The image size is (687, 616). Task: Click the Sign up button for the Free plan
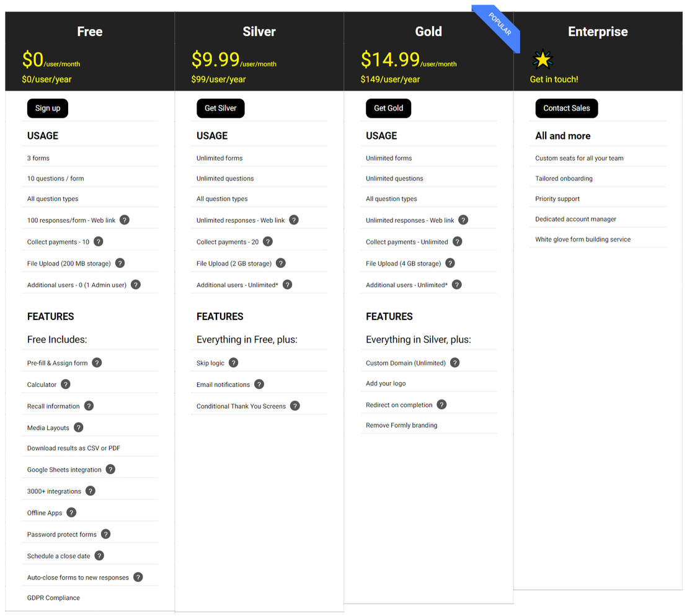(48, 108)
